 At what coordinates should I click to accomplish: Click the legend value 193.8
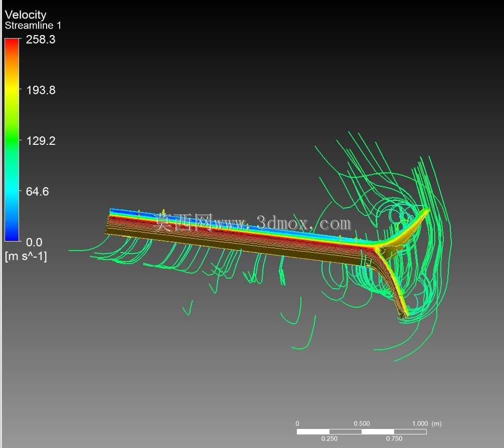click(x=41, y=90)
